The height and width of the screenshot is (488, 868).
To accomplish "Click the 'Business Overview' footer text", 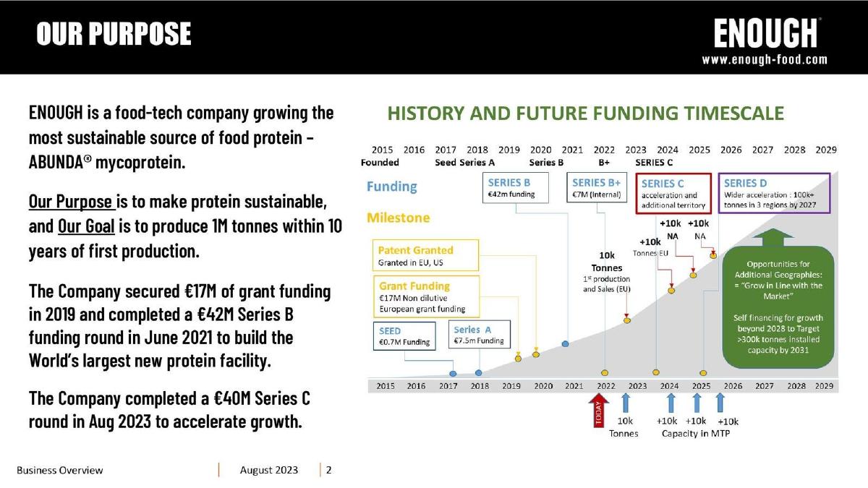I will 60,470.
